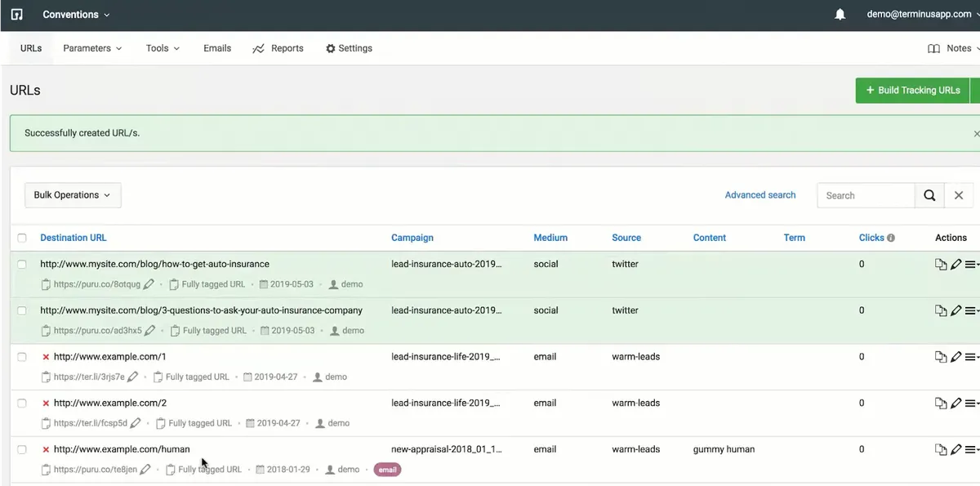
Task: Open the Bulk Operations dropdown
Action: 73,195
